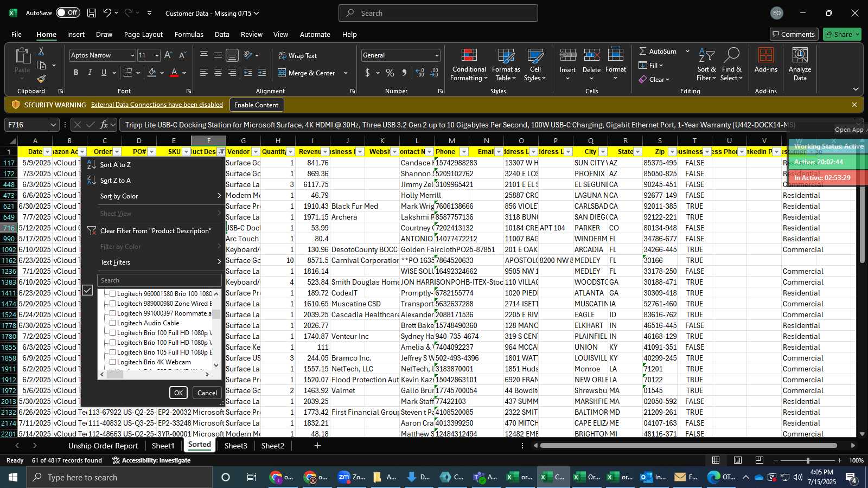Click the Decrease Font Size icon
868x488 pixels.
[x=182, y=55]
